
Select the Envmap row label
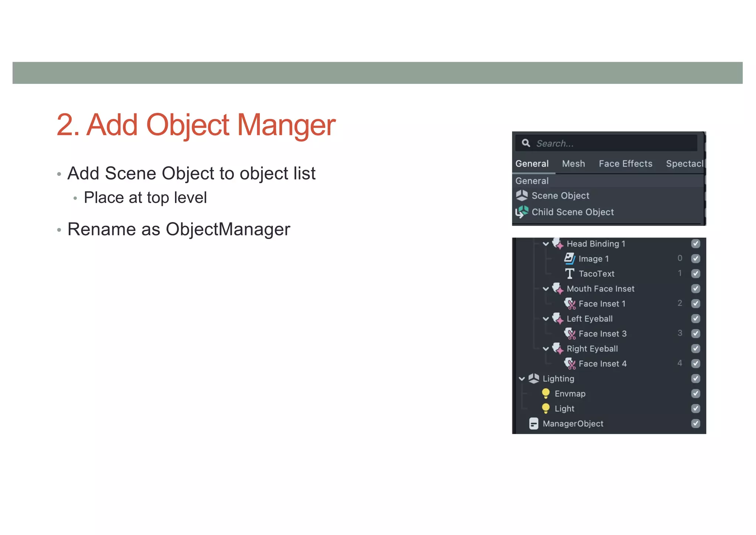[x=570, y=393]
